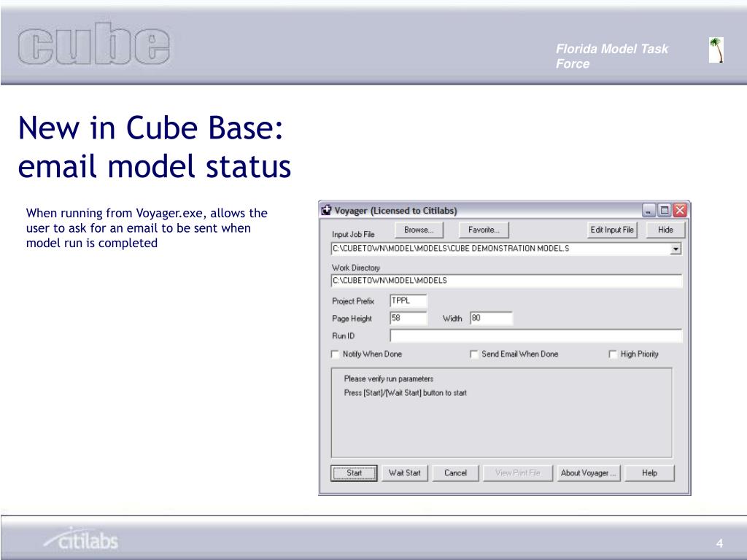Click the cube logo in header

tap(94, 43)
